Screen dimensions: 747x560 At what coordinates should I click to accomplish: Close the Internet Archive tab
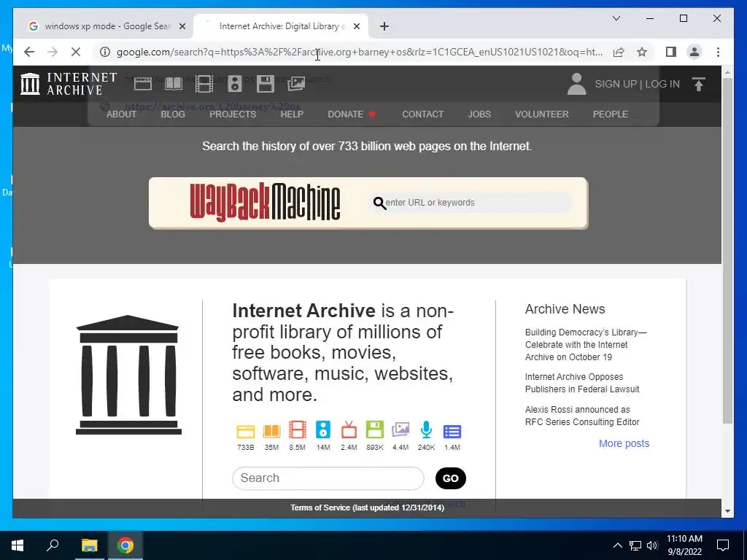(356, 27)
